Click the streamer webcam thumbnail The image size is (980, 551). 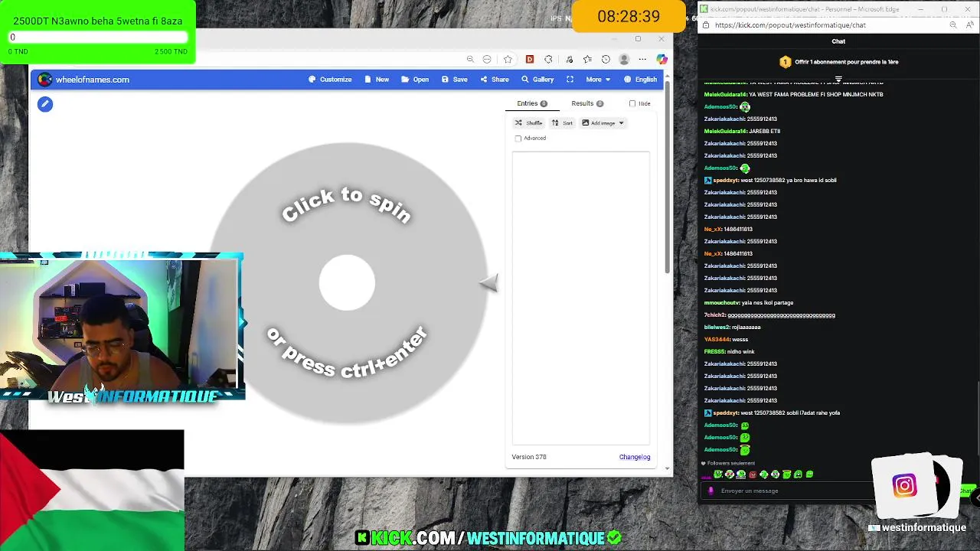click(121, 326)
